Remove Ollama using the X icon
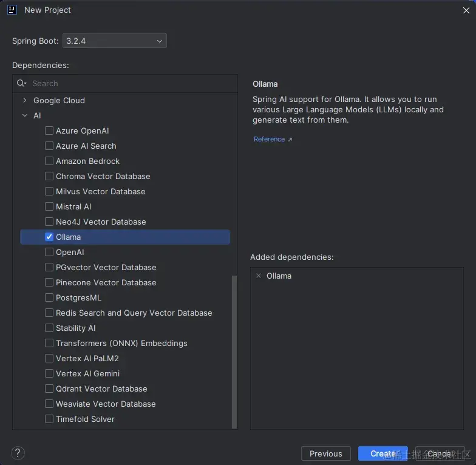The height and width of the screenshot is (465, 476). pos(259,276)
